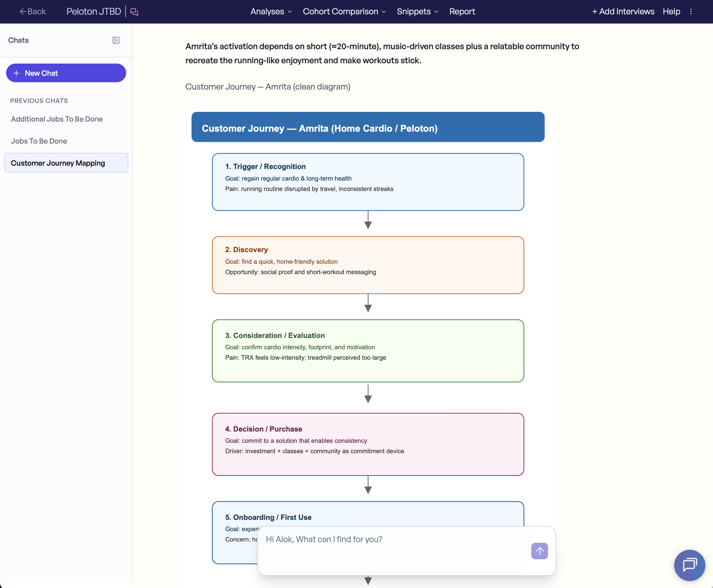Click the PREVIOUS CHATS section label
Screen dimensions: 713x588
pyautogui.click(x=39, y=101)
